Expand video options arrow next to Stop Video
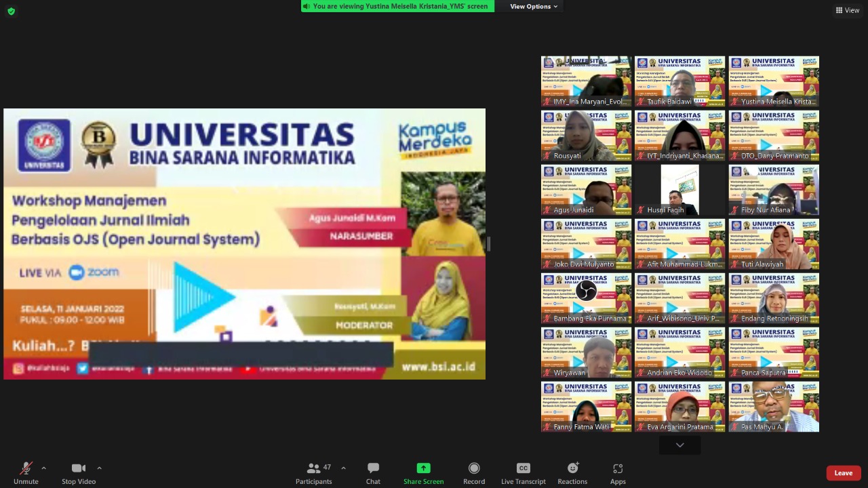The width and height of the screenshot is (868, 488). click(x=99, y=468)
